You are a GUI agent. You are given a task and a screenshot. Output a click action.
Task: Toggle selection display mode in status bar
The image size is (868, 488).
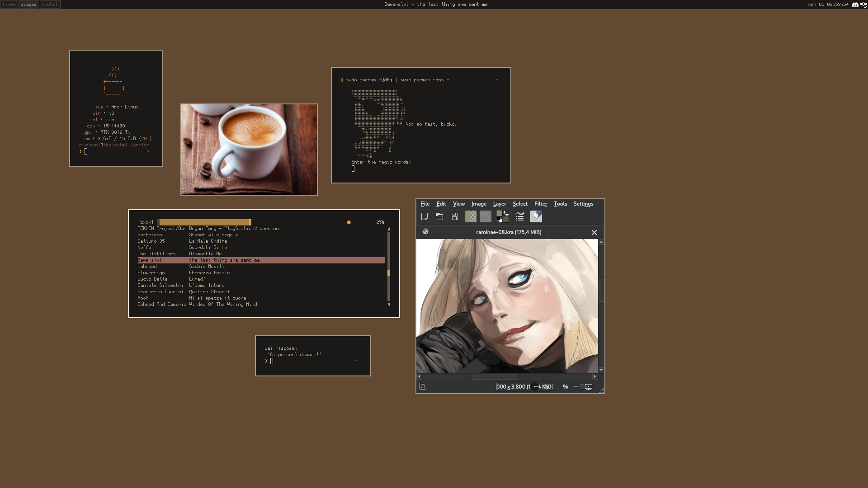(423, 386)
